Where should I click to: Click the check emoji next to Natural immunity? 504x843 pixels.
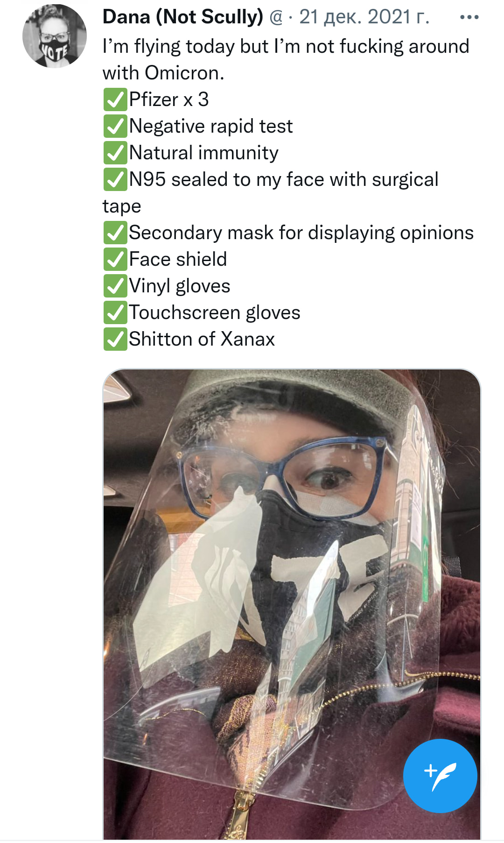115,153
